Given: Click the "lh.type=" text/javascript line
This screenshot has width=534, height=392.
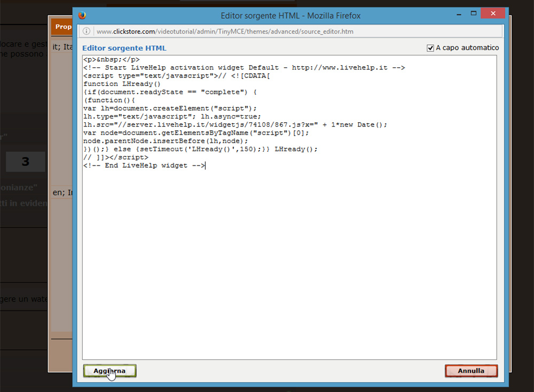Looking at the screenshot, I should 172,117.
